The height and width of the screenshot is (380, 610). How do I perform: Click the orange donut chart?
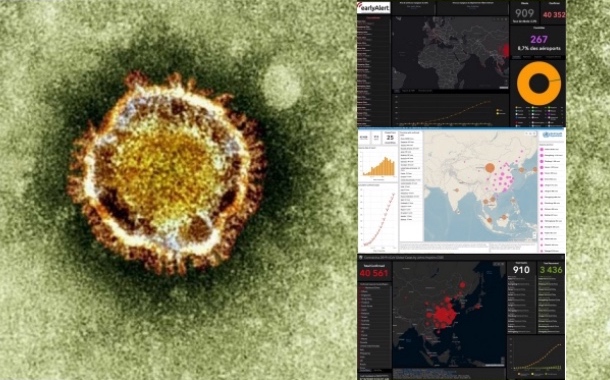coord(538,83)
